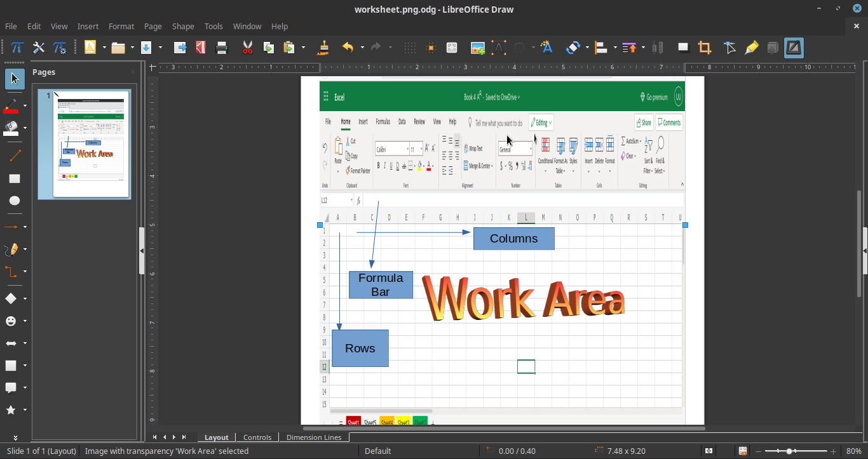Open the Undo history dropdown arrow
The width and height of the screenshot is (868, 459).
(x=362, y=48)
